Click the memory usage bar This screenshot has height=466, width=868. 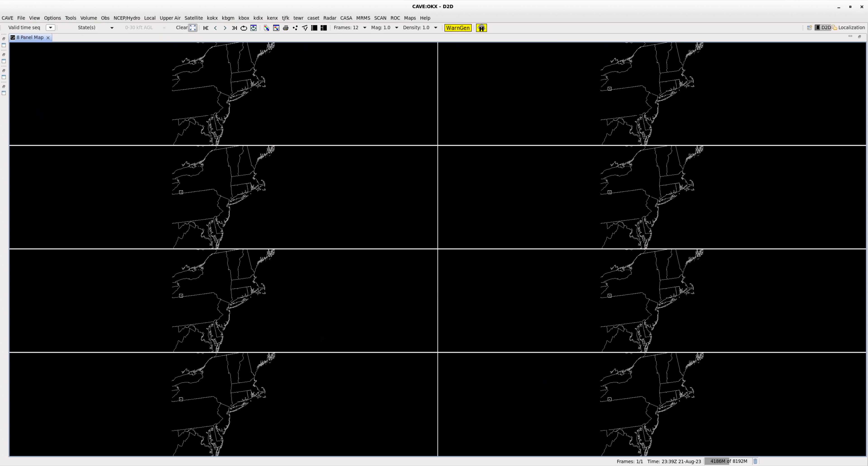pyautogui.click(x=728, y=461)
